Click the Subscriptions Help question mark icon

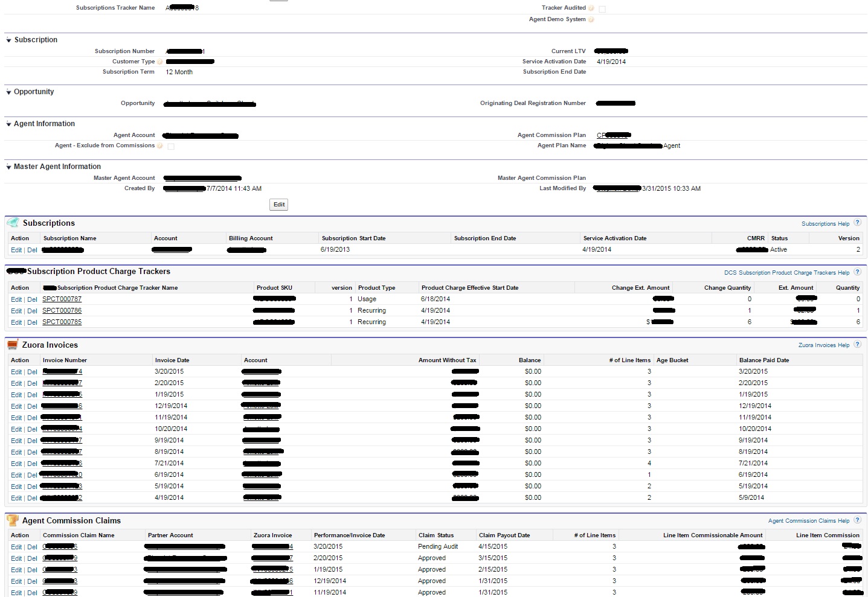coord(857,223)
